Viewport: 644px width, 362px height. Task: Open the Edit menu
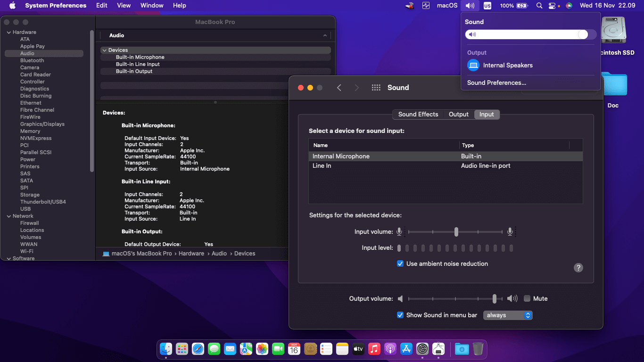[x=102, y=6]
